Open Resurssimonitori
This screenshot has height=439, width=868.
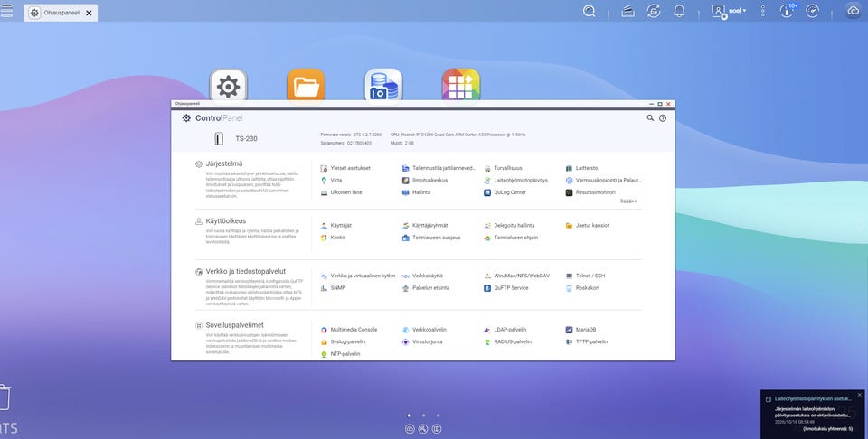[x=590, y=192]
